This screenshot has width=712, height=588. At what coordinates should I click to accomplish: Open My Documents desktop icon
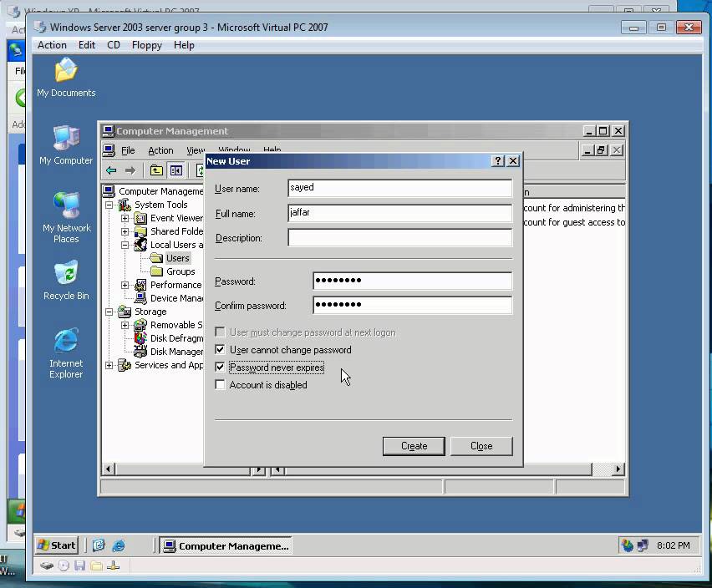66,78
